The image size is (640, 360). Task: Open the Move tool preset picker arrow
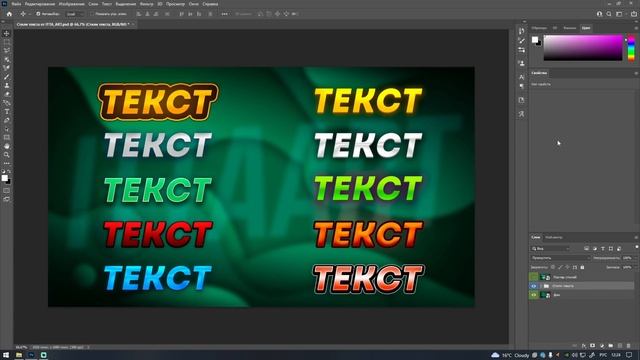pos(29,14)
